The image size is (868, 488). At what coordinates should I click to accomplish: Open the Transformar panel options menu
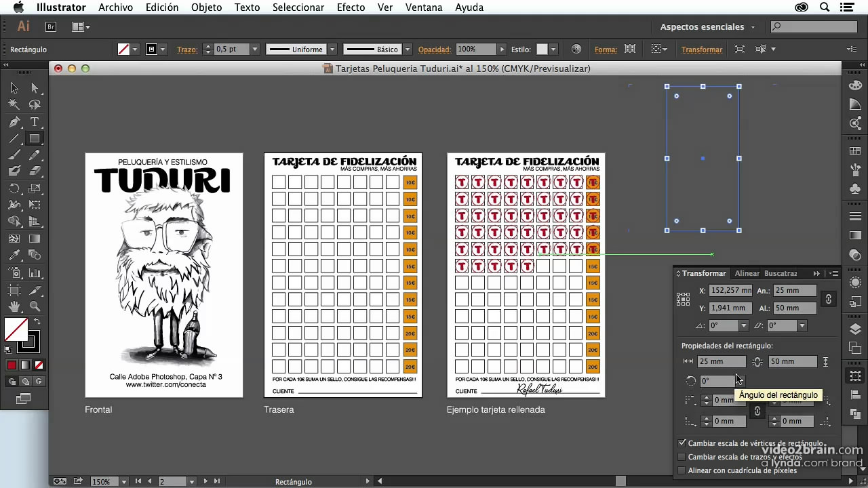pos(835,273)
